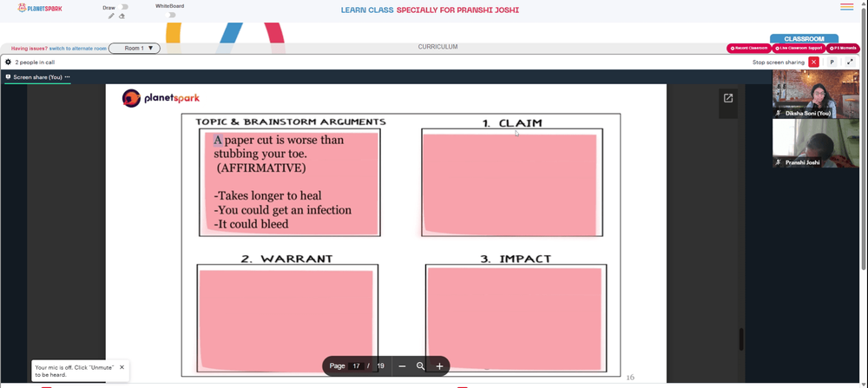
Task: Click the PS Moments button
Action: coord(843,48)
